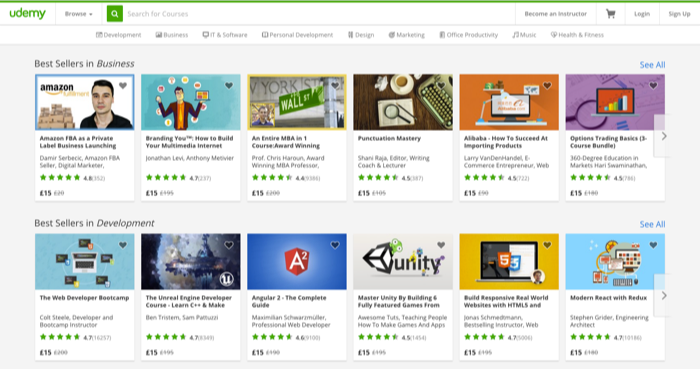Click instructor 'Jonathan Levi, Anthony Metivier'

(190, 158)
